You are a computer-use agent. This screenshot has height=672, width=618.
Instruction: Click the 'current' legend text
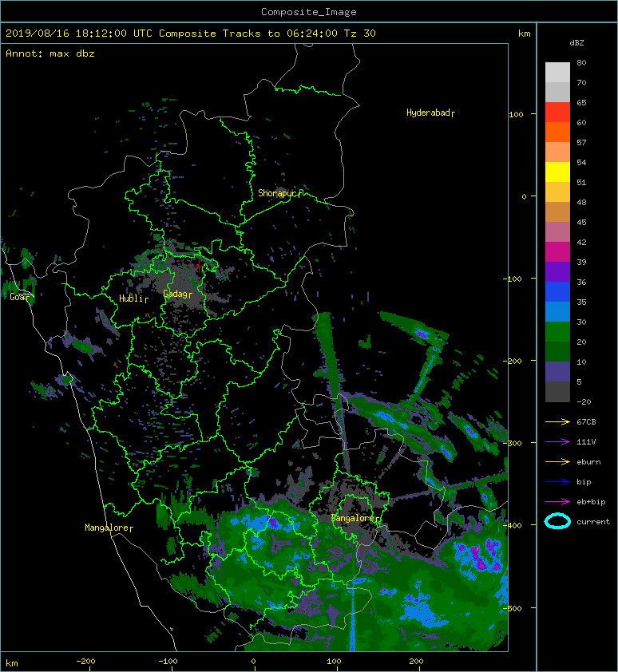pyautogui.click(x=593, y=522)
